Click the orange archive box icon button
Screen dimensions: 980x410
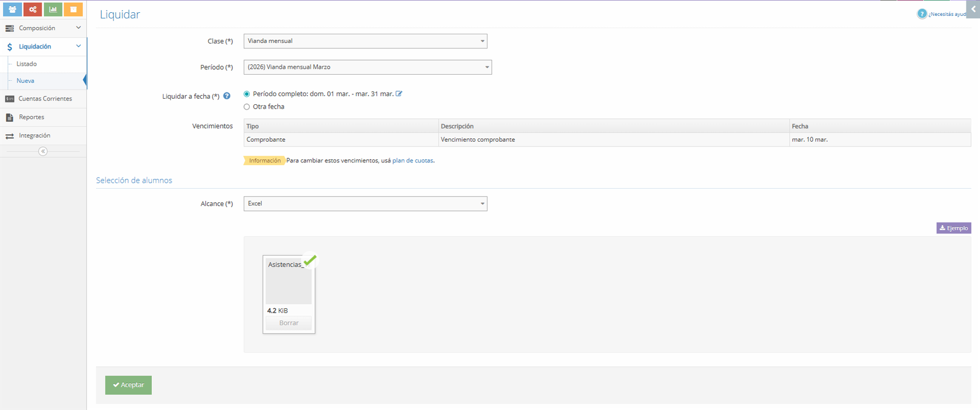(x=73, y=9)
